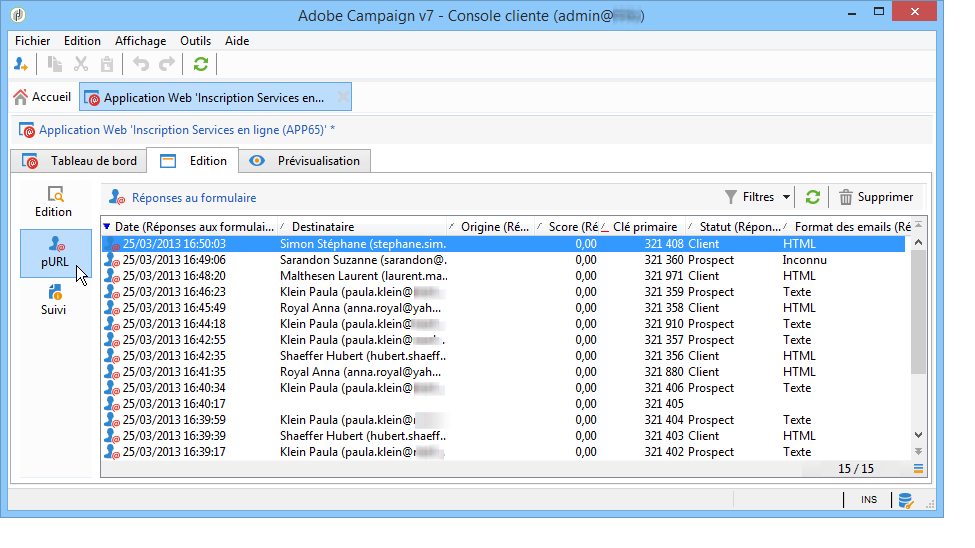
Task: Click the record icon on 16:42:35 row
Action: point(112,356)
